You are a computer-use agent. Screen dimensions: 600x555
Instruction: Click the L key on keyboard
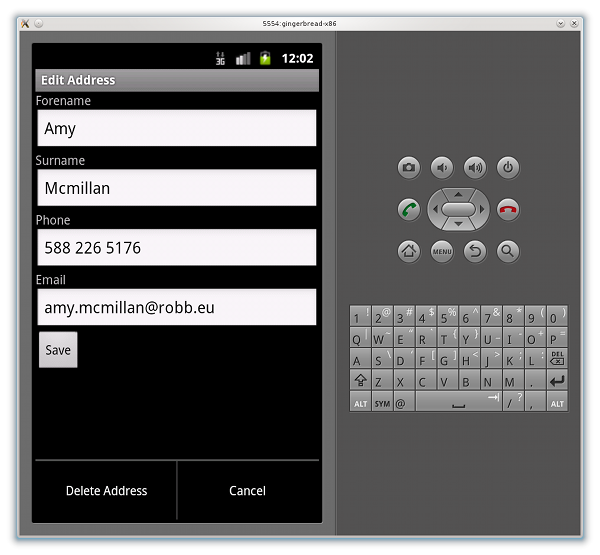(535, 359)
